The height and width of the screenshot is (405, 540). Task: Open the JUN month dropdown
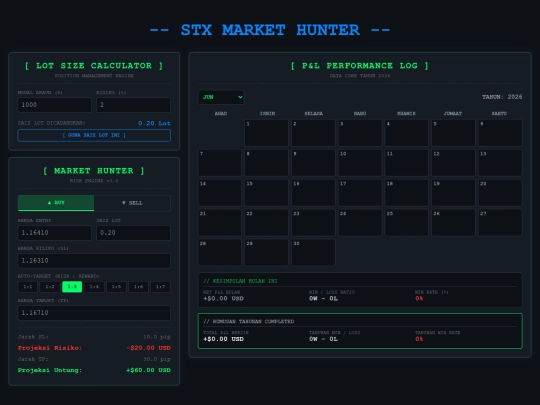221,97
